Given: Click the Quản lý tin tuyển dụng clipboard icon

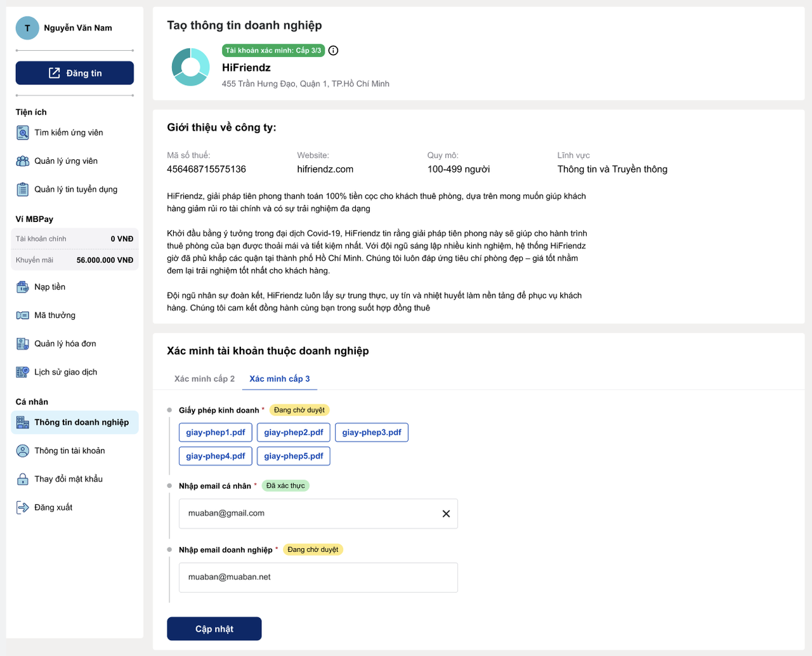Looking at the screenshot, I should click(x=23, y=190).
